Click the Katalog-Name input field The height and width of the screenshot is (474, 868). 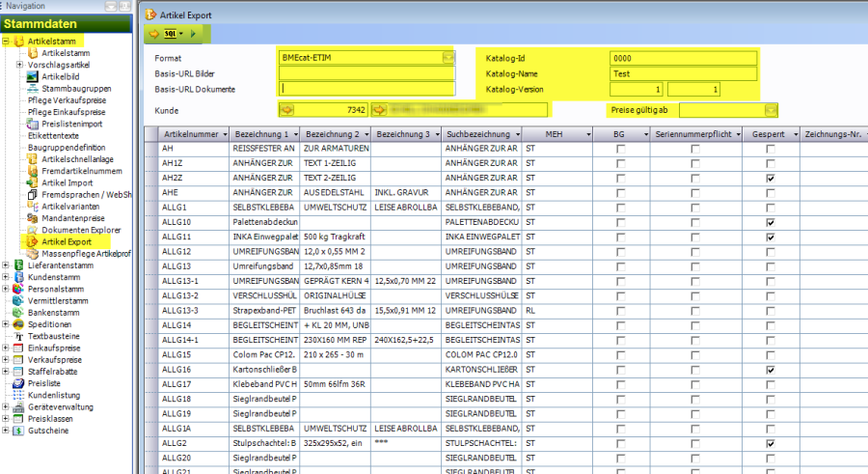click(x=683, y=73)
